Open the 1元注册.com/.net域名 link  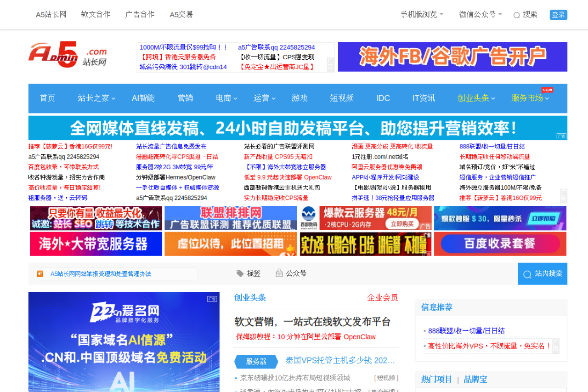tap(380, 157)
